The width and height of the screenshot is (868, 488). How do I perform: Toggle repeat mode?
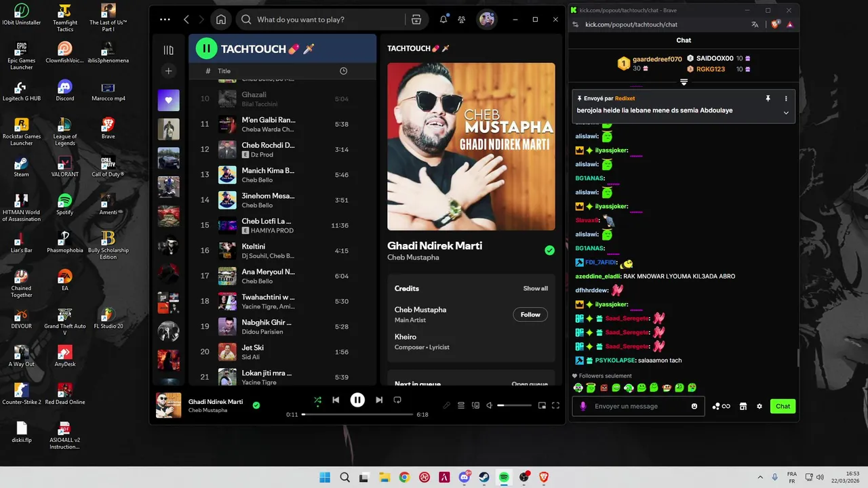(x=397, y=400)
